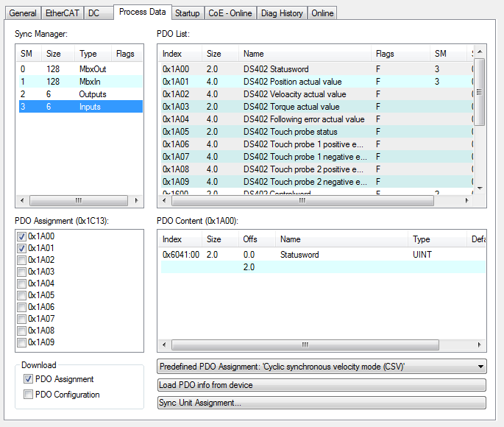Sort PDO List by Index column header
Viewport: 504px width, 427px height.
click(180, 54)
